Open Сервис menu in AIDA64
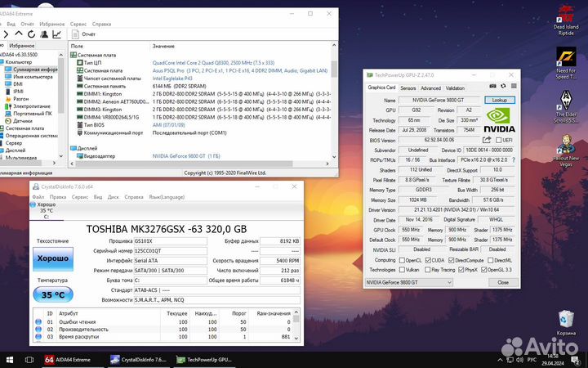588x368 pixels. point(78,24)
